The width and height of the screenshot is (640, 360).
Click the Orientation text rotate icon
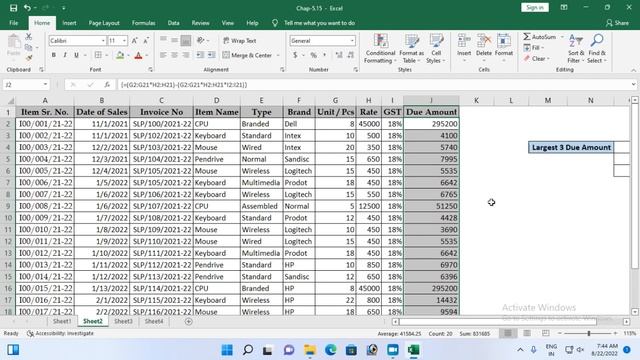click(x=200, y=40)
